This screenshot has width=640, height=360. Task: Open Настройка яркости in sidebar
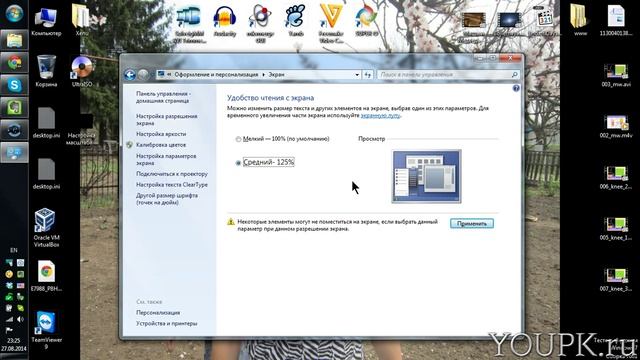(161, 134)
